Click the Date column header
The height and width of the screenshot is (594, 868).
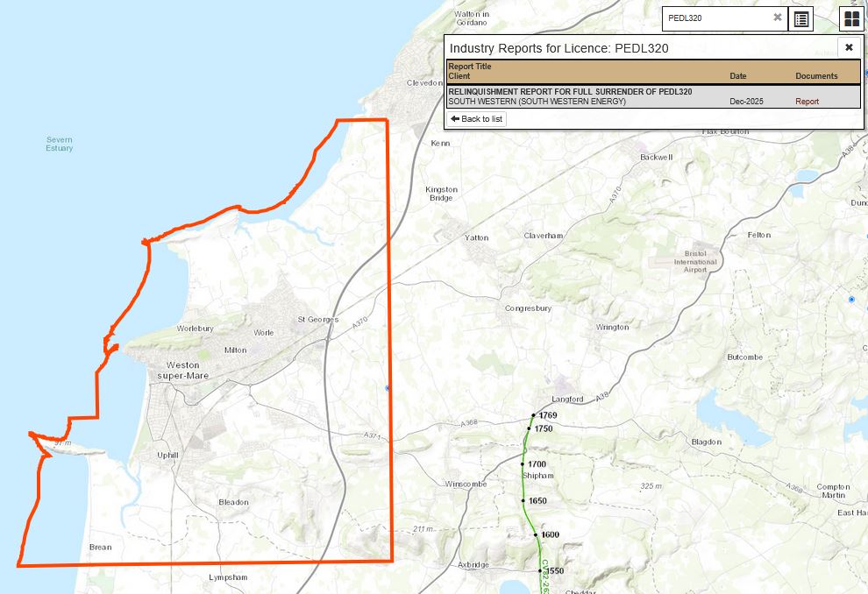(x=737, y=76)
